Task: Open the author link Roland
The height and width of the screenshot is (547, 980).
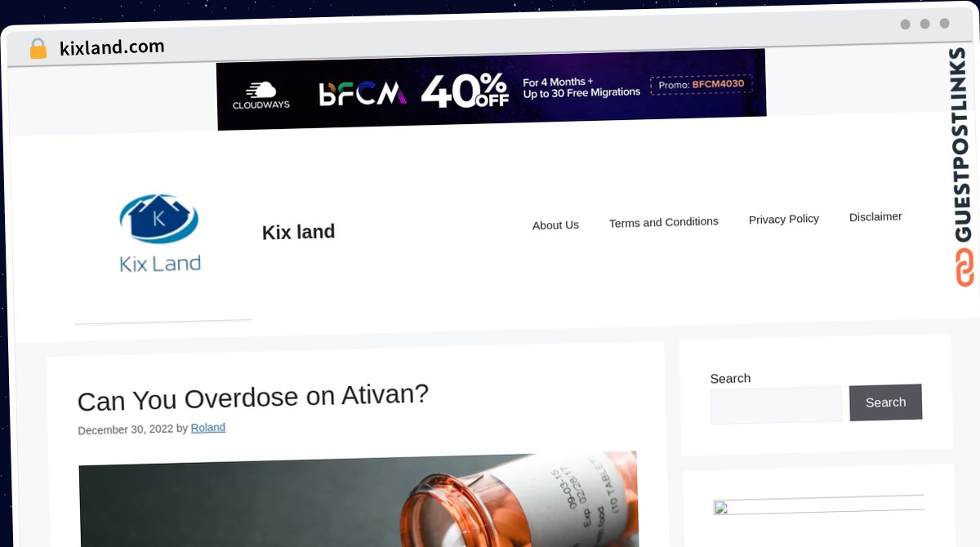Action: point(208,428)
